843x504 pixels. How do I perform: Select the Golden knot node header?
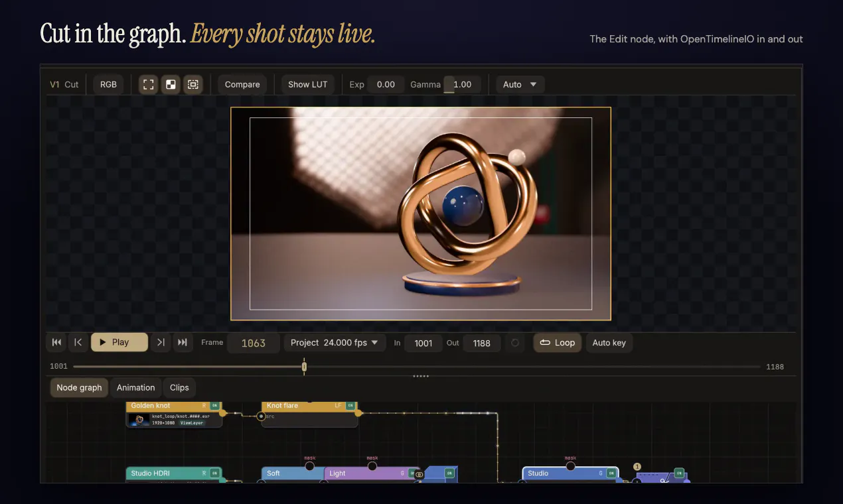pos(174,406)
